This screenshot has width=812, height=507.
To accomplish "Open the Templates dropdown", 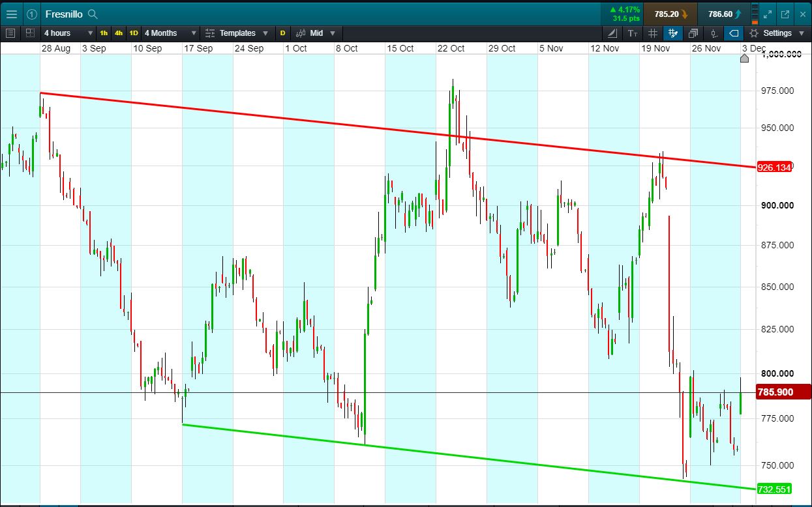I will point(237,33).
